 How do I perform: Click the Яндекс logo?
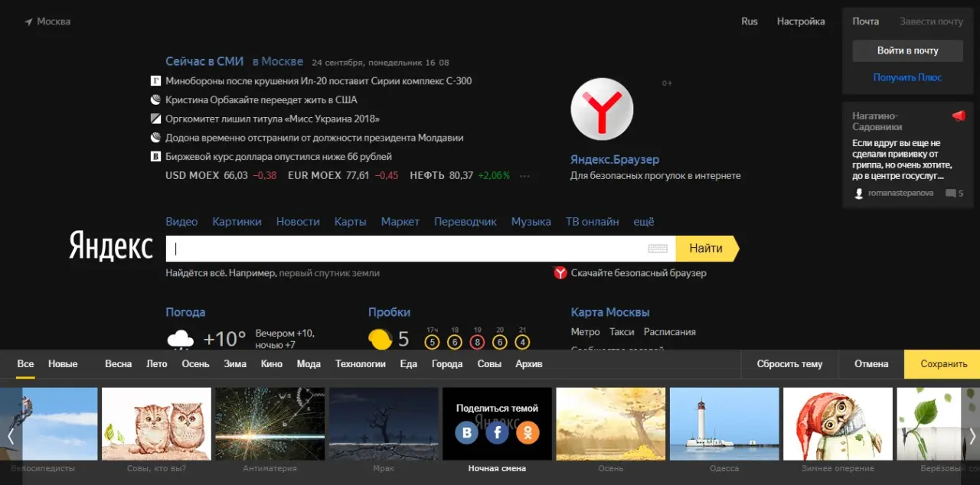(x=111, y=246)
